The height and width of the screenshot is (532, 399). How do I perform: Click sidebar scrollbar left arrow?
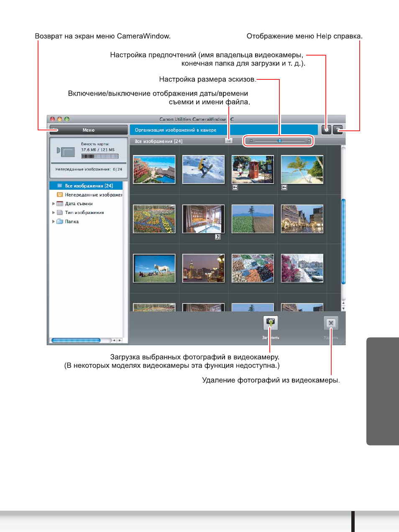click(114, 340)
